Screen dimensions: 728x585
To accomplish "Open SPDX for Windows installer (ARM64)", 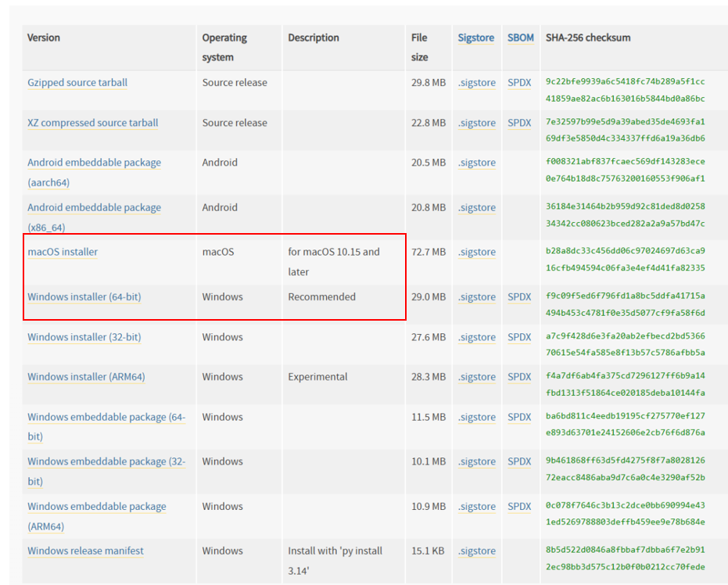I will 519,377.
